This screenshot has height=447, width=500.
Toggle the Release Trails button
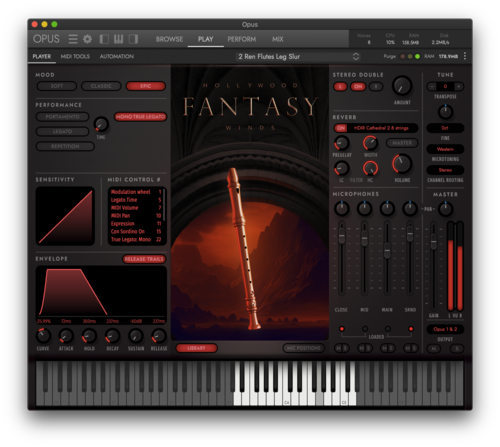point(144,259)
